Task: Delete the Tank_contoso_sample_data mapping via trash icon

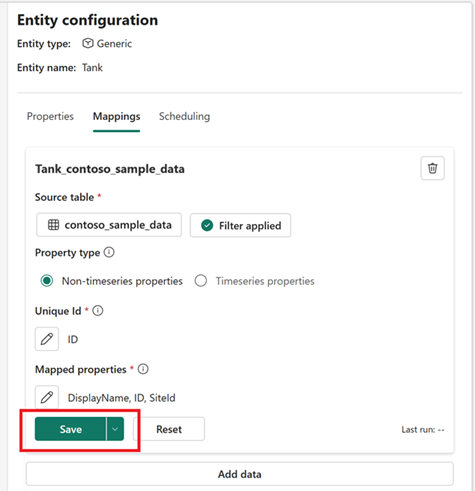Action: pyautogui.click(x=432, y=168)
